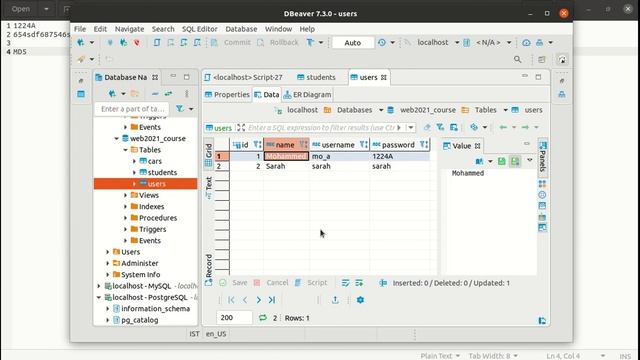The width and height of the screenshot is (640, 360).
Task: Open the localhost active connection dropdown
Action: pyautogui.click(x=457, y=42)
